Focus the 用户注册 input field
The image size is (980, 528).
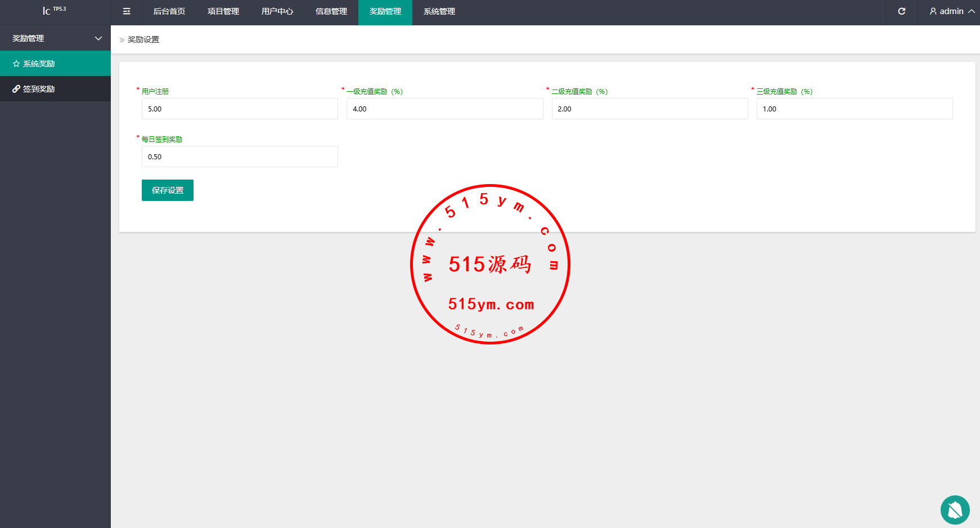(240, 109)
